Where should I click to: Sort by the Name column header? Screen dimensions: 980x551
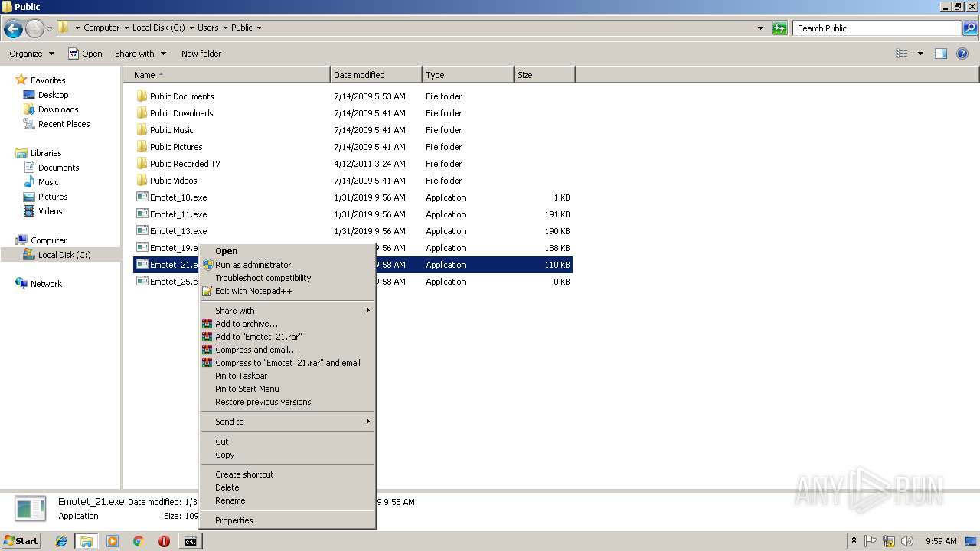click(x=227, y=75)
